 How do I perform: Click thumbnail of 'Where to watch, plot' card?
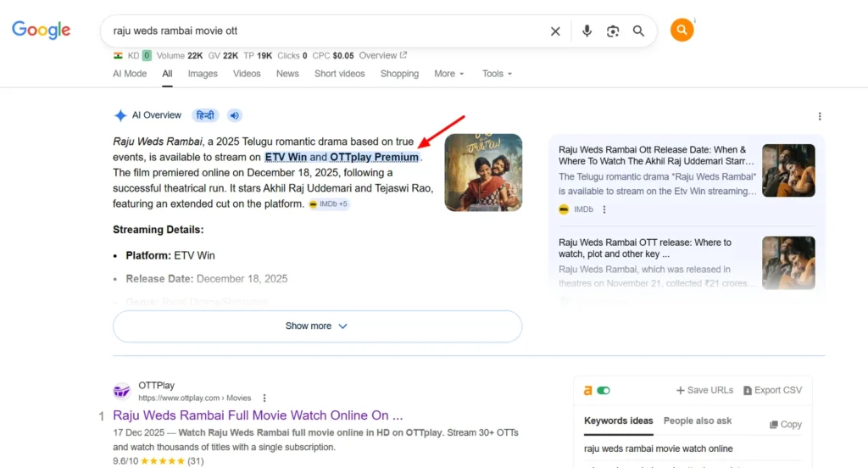(x=788, y=263)
